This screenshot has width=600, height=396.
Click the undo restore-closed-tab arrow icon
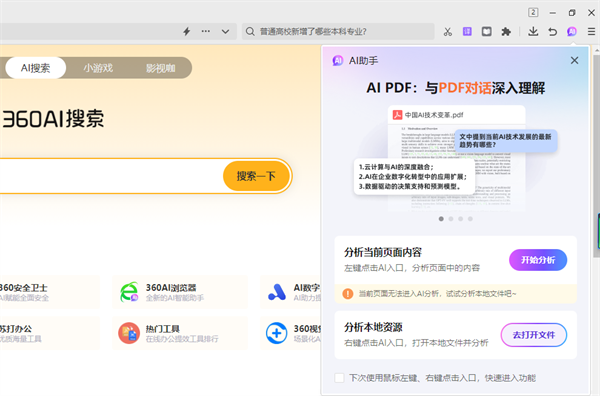[553, 31]
